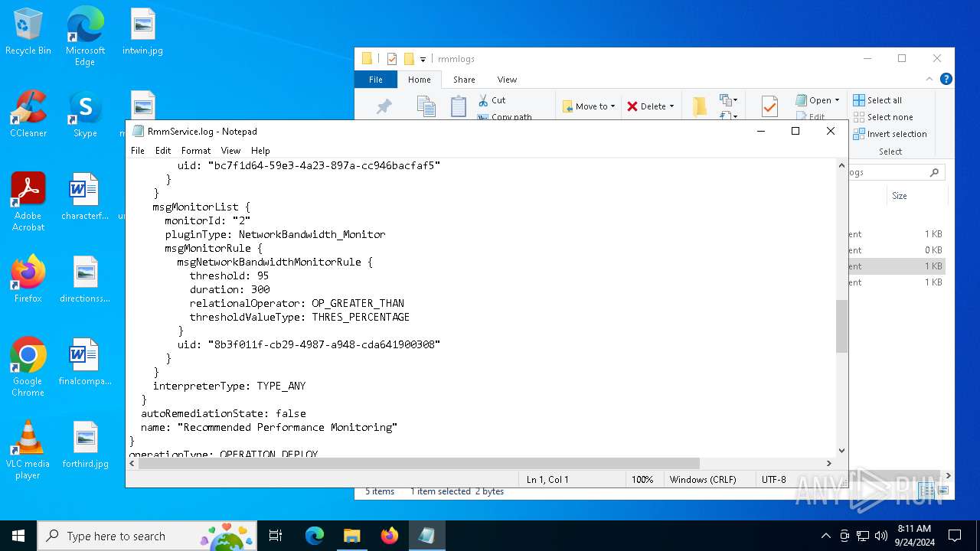980x551 pixels.
Task: Select finalcompa... Word document
Action: click(85, 362)
